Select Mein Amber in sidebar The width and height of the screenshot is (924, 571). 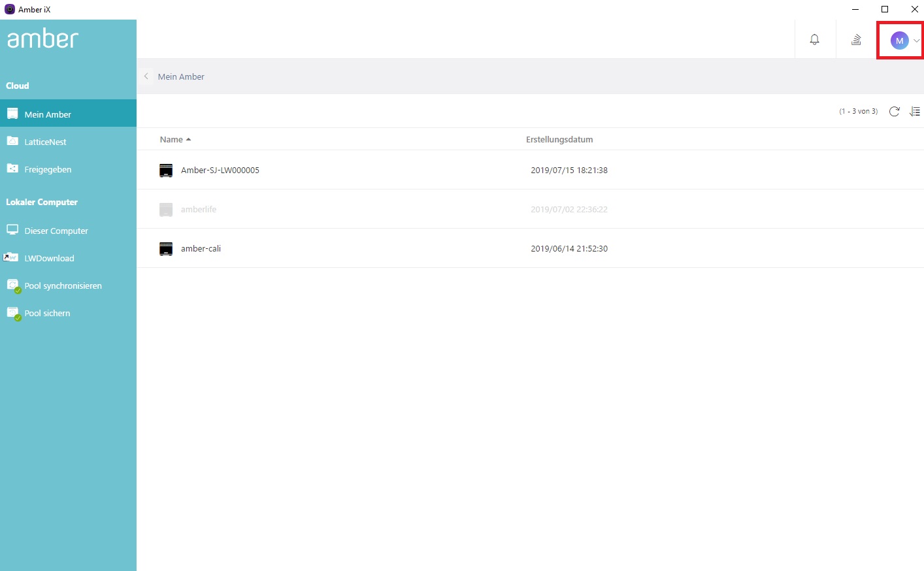point(68,114)
